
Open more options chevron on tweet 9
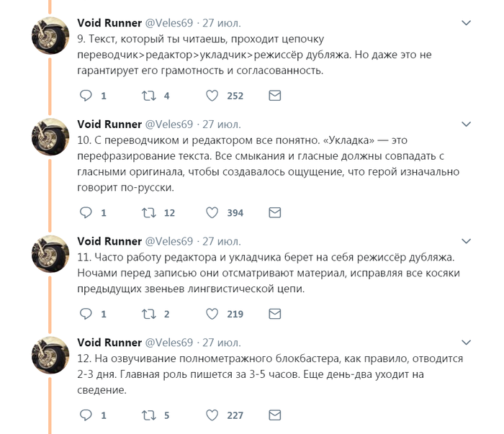click(x=468, y=23)
